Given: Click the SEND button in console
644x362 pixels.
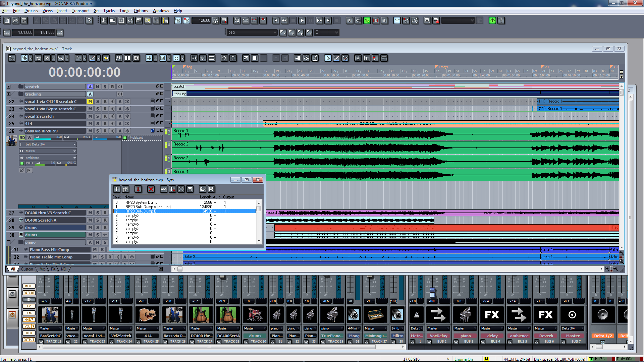Looking at the screenshot, I should pos(29,313).
